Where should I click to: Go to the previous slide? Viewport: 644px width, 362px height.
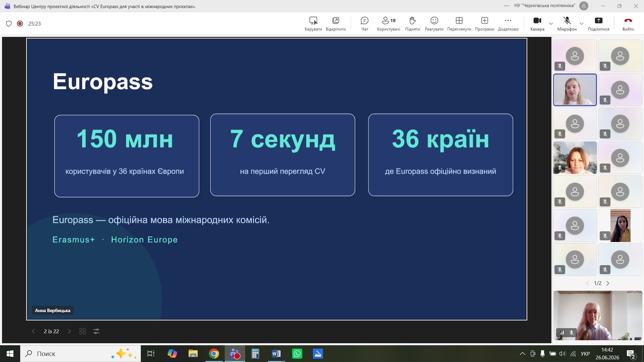click(33, 331)
